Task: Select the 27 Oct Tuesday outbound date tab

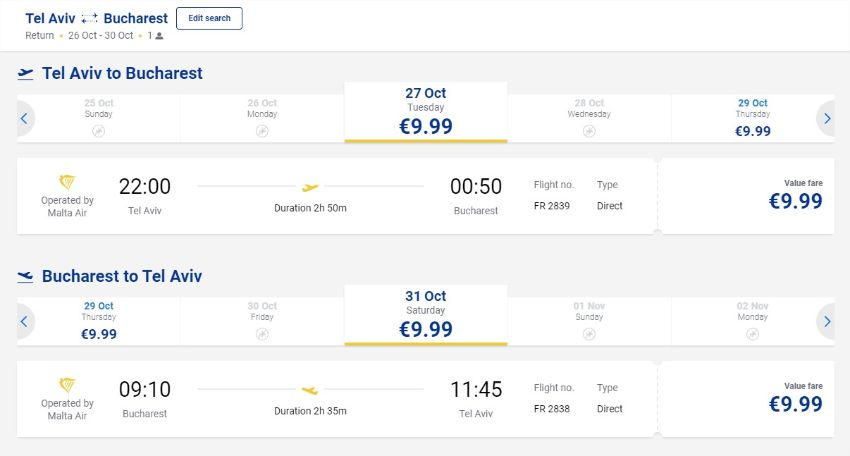Action: click(426, 112)
